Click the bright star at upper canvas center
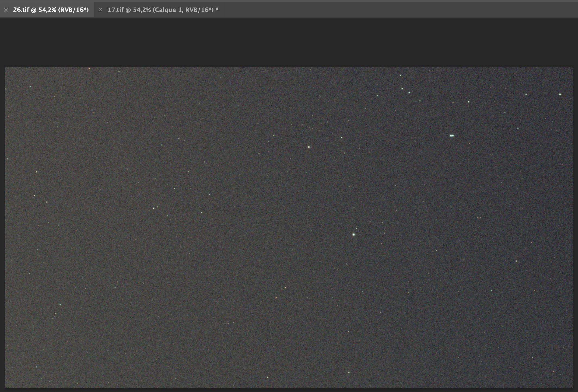578x392 pixels. click(309, 147)
